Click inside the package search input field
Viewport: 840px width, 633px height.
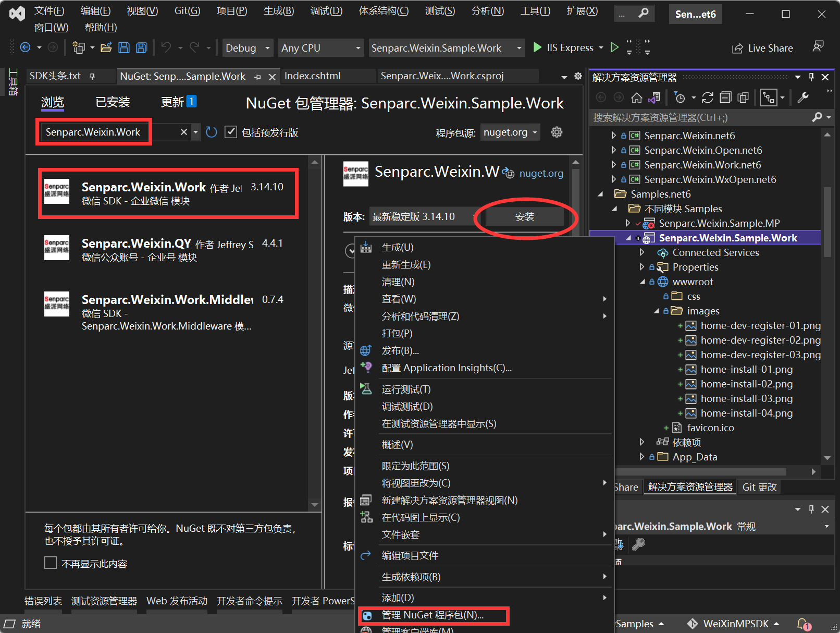coord(94,132)
